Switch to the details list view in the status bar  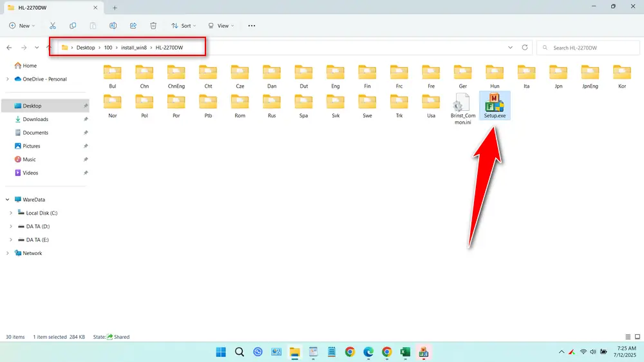tap(629, 337)
